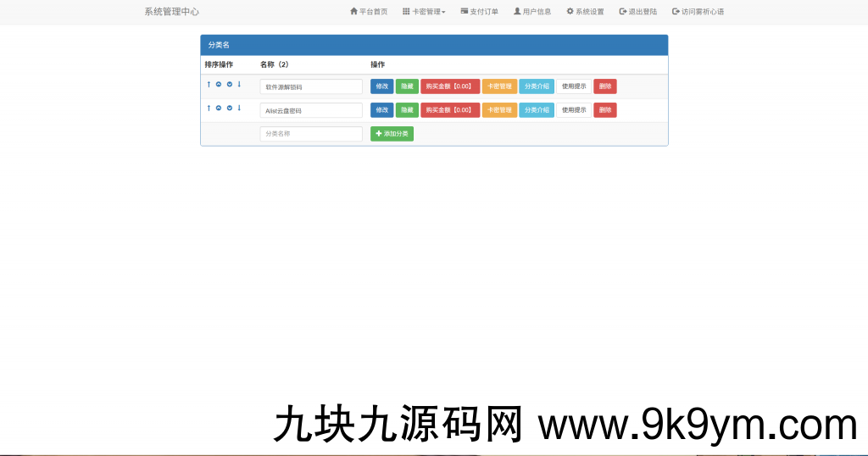Click the 操作 column header
This screenshot has height=456, width=868.
(x=377, y=64)
